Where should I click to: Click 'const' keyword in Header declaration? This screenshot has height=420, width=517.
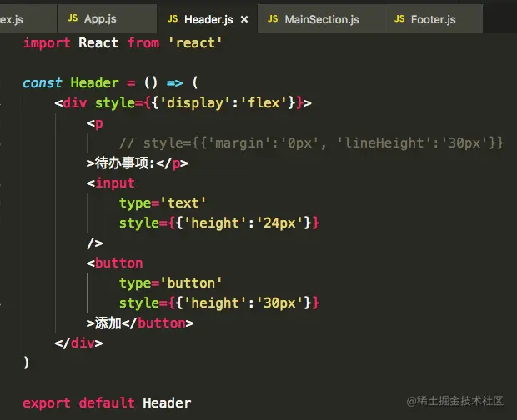[43, 82]
